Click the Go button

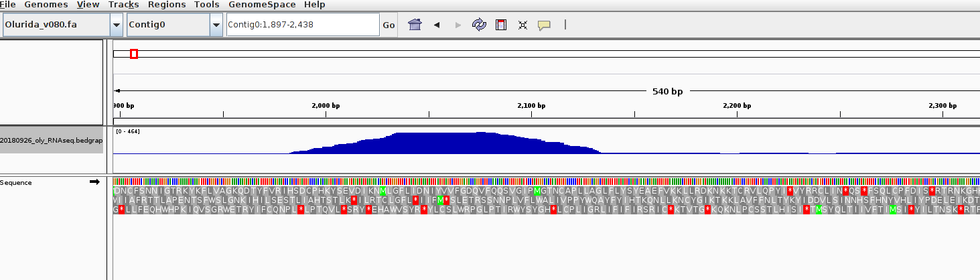tap(389, 25)
